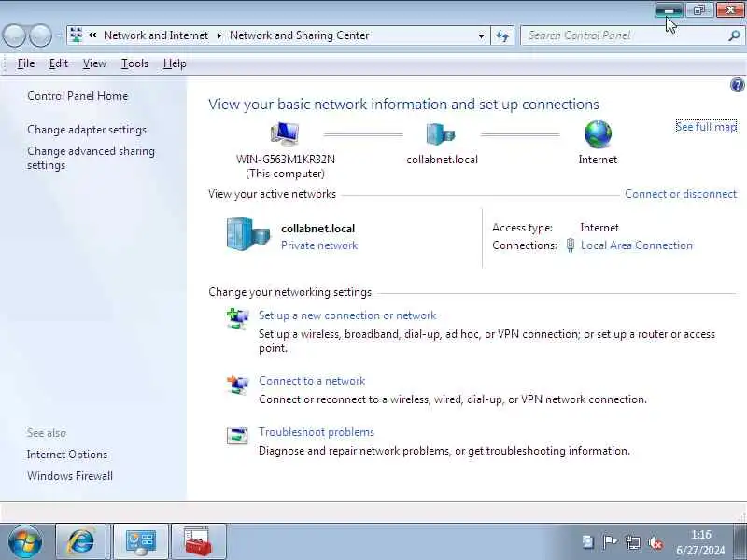Viewport: 747px width, 560px height.
Task: Open Internet Options under See also
Action: point(67,455)
